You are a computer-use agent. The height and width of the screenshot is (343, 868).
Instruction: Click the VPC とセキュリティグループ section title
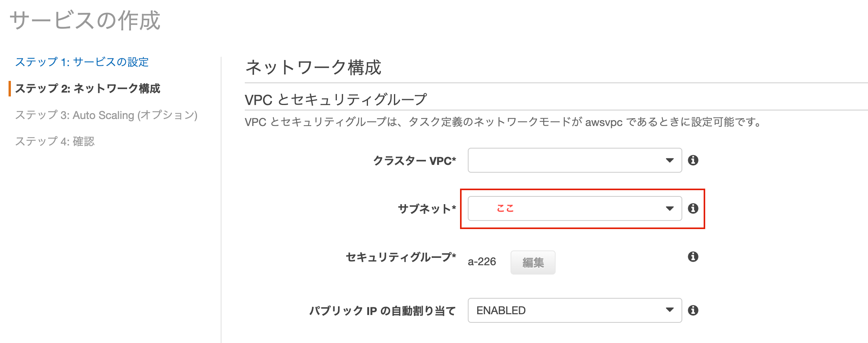point(335,99)
